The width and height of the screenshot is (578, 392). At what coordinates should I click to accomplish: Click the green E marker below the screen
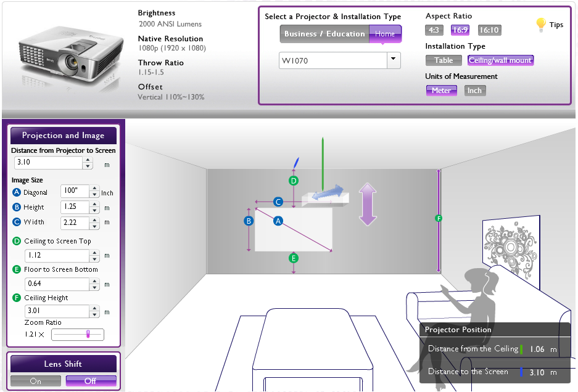pyautogui.click(x=294, y=258)
